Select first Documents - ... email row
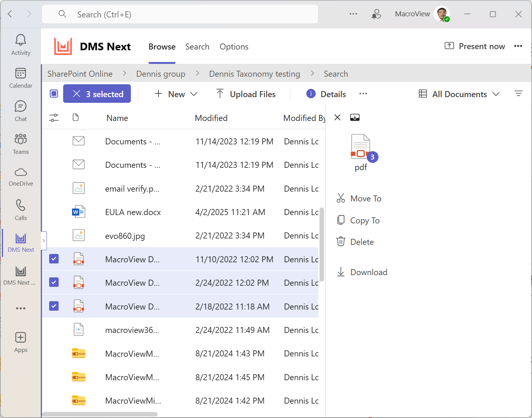This screenshot has width=532, height=418. (x=180, y=141)
